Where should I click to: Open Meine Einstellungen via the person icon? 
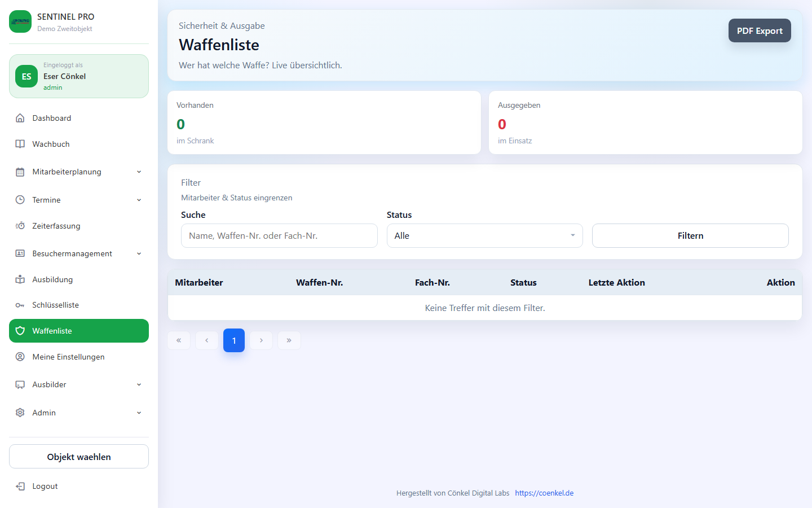(20, 357)
